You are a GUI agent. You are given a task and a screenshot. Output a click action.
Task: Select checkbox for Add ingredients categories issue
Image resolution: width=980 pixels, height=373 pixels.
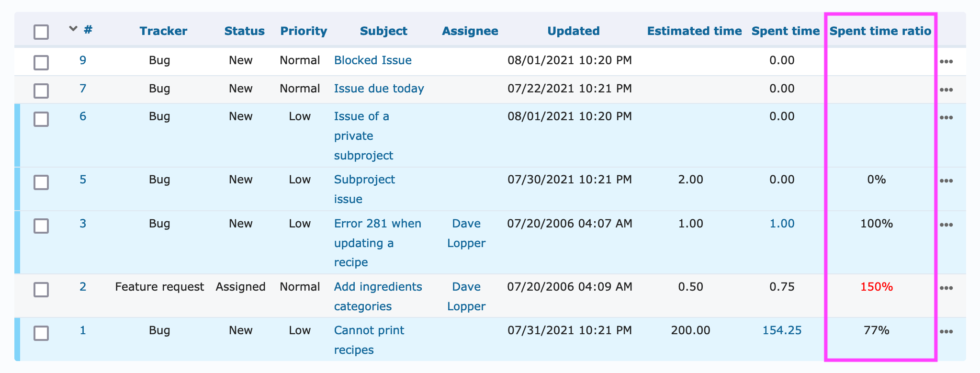click(41, 289)
